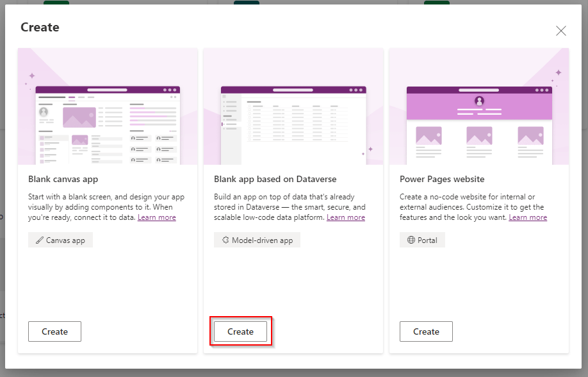Click the Create dialog title text
The image size is (588, 377).
click(x=40, y=27)
